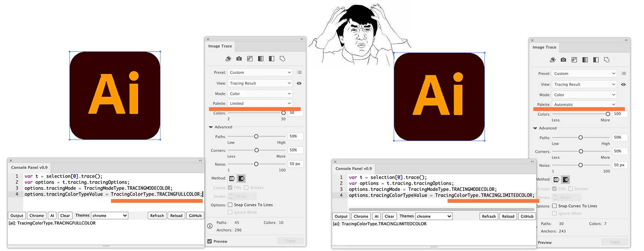Open Mode Color dropdown in left Image Trace panel
Viewport: 644px width, 251px height.
260,94
